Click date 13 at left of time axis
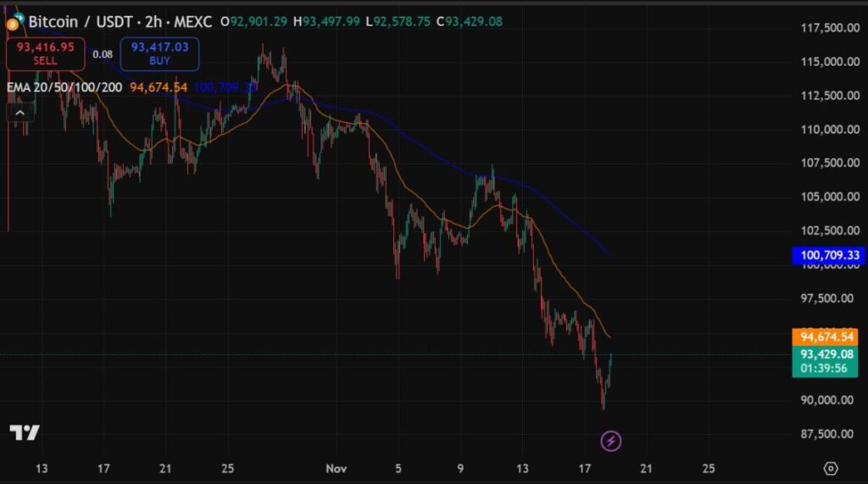This screenshot has height=484, width=868. 42,468
